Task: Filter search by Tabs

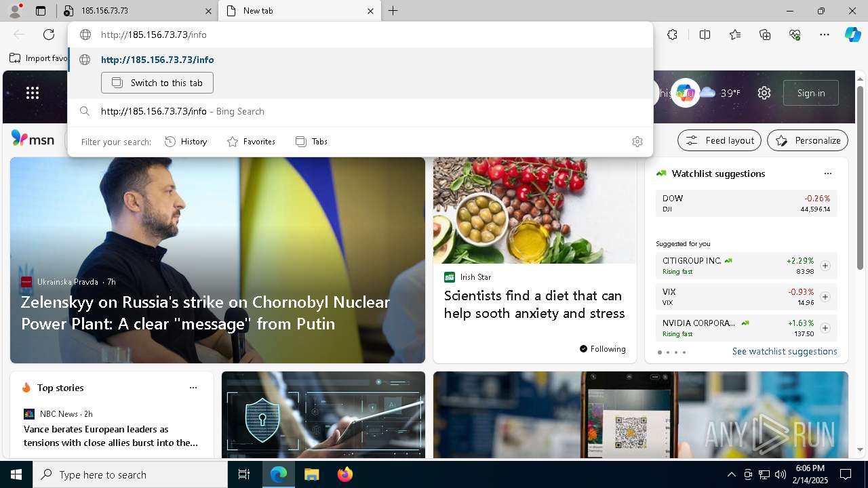Action: pyautogui.click(x=312, y=142)
